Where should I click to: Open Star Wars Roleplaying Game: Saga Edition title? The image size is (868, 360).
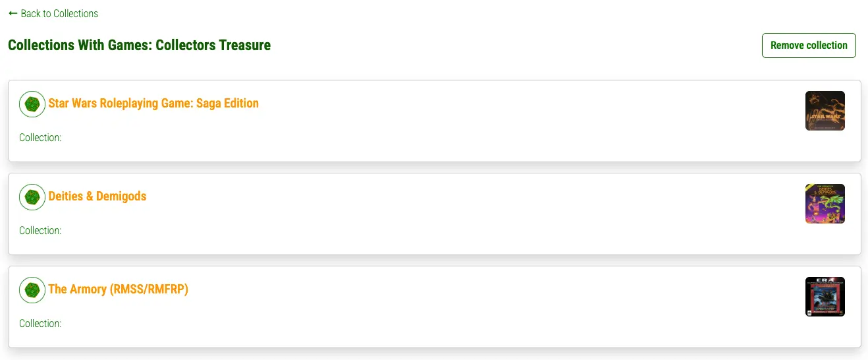[x=153, y=104]
